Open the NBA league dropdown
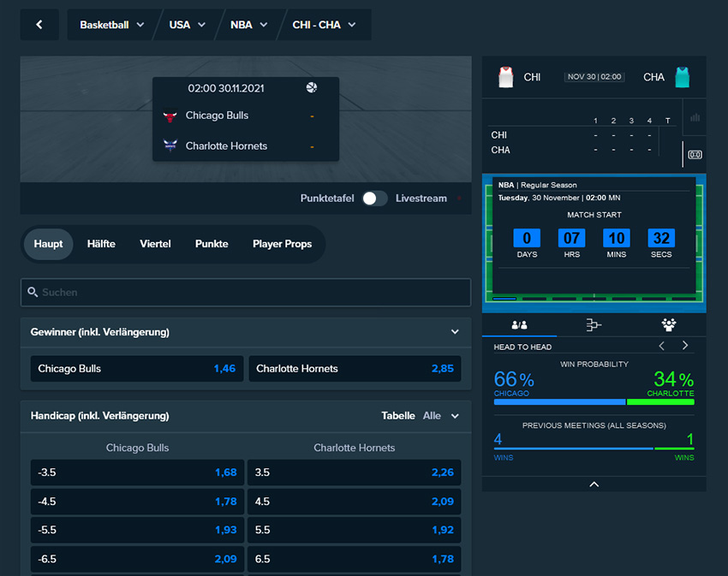The height and width of the screenshot is (576, 728). point(249,25)
